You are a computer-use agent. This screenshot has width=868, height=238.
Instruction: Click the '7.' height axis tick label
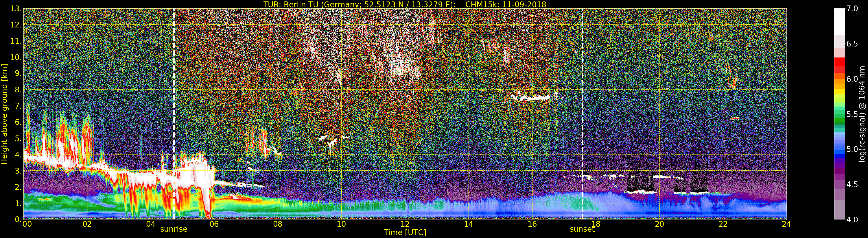point(18,106)
